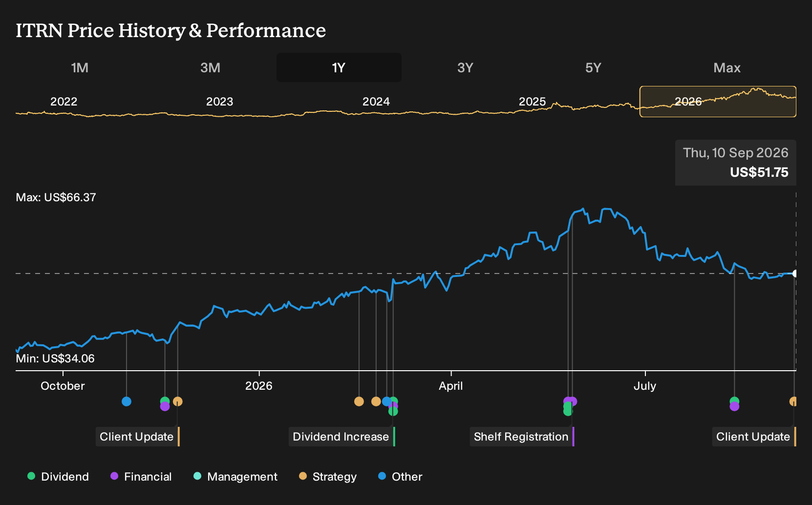Switch to the 3M time range
Screen dimensions: 812x505
click(210, 67)
